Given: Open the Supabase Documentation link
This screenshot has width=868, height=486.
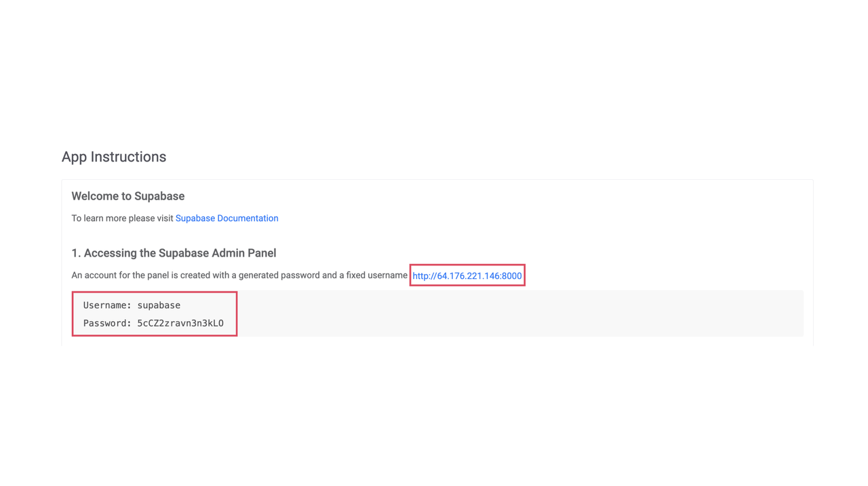Looking at the screenshot, I should click(226, 219).
